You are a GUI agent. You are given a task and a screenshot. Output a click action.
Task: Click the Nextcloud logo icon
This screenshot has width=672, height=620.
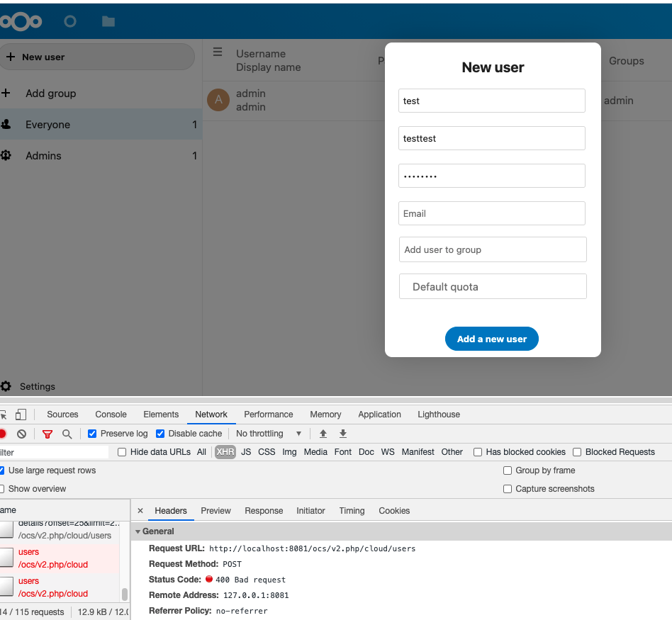pos(20,21)
